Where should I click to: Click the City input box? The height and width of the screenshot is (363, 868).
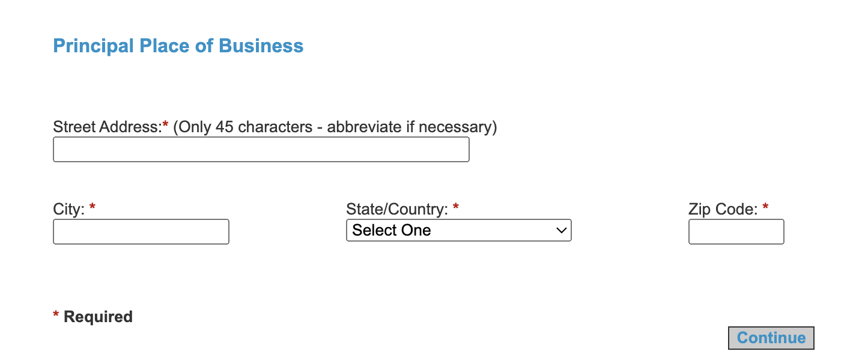click(141, 231)
